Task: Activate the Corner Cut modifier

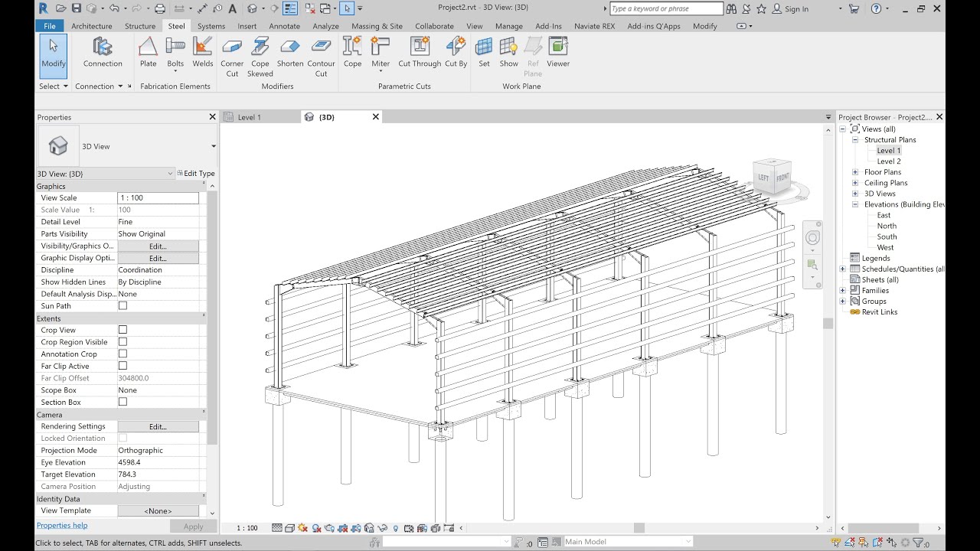Action: click(x=232, y=57)
